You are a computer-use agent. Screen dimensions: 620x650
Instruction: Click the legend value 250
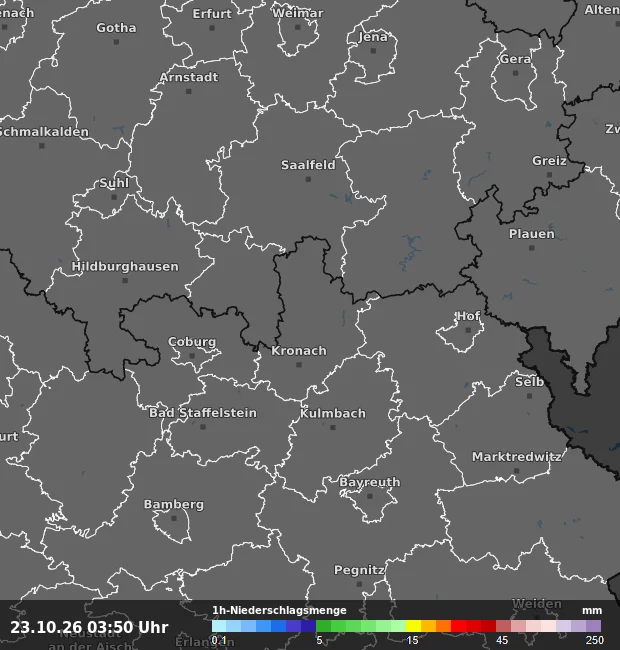pyautogui.click(x=595, y=640)
